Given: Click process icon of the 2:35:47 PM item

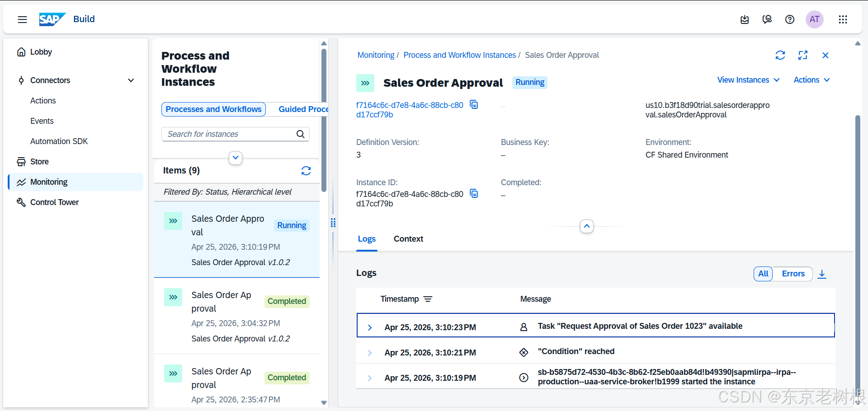Looking at the screenshot, I should tap(173, 374).
